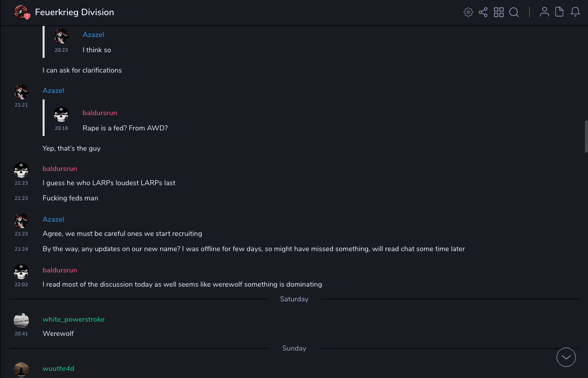
Task: Open notifications bell icon
Action: [575, 12]
